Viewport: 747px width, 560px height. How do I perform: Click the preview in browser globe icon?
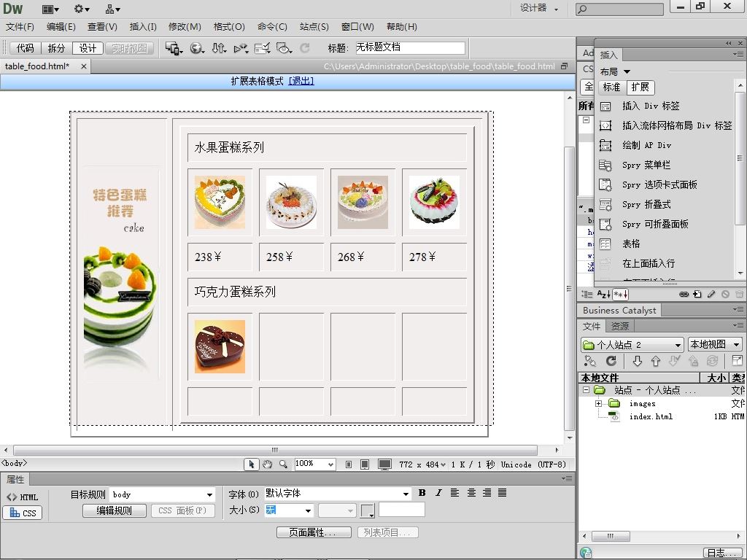197,48
